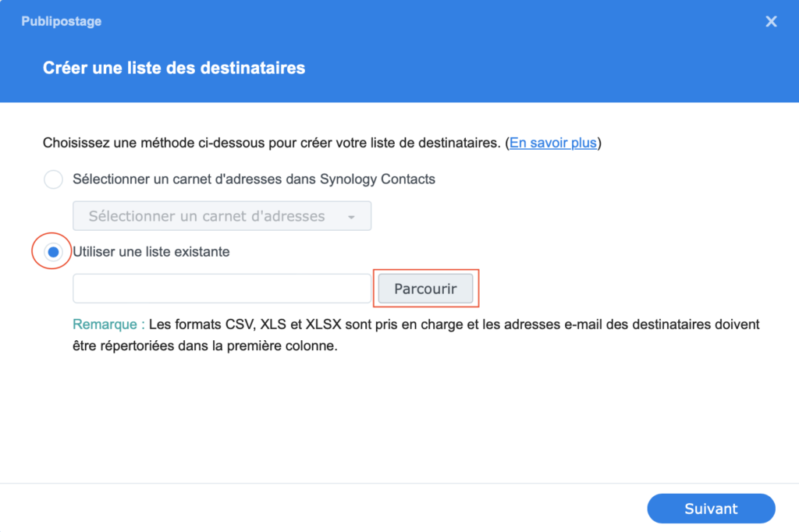799x532 pixels.
Task: Choose the 'Utiliser une liste existante' radio button
Action: coord(53,252)
